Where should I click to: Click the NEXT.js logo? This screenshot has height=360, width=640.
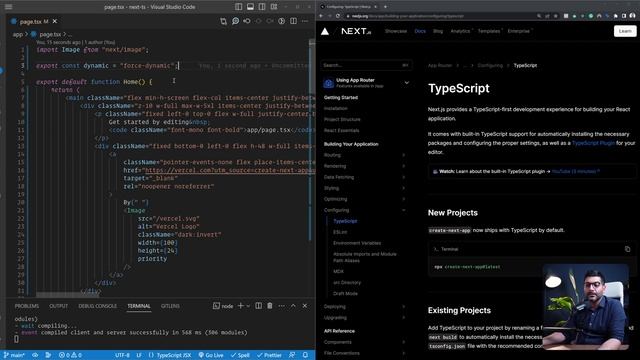pos(356,31)
